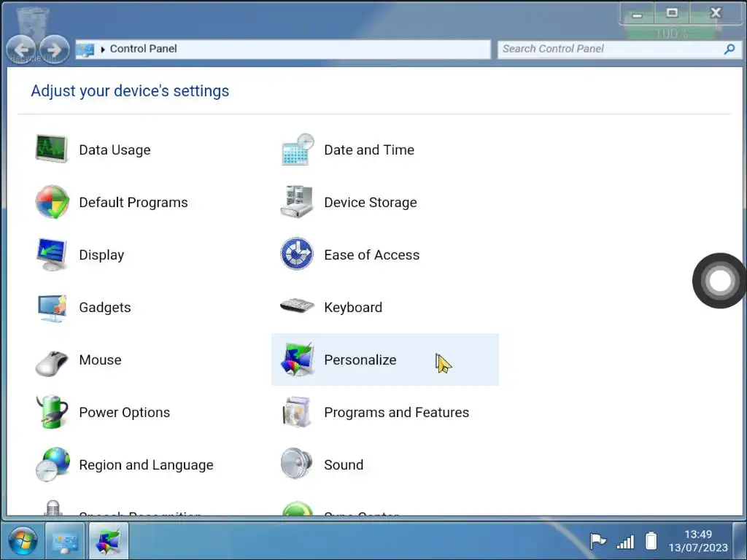Open the Gadgets icon
Viewport: 747px width, 560px height.
point(52,308)
